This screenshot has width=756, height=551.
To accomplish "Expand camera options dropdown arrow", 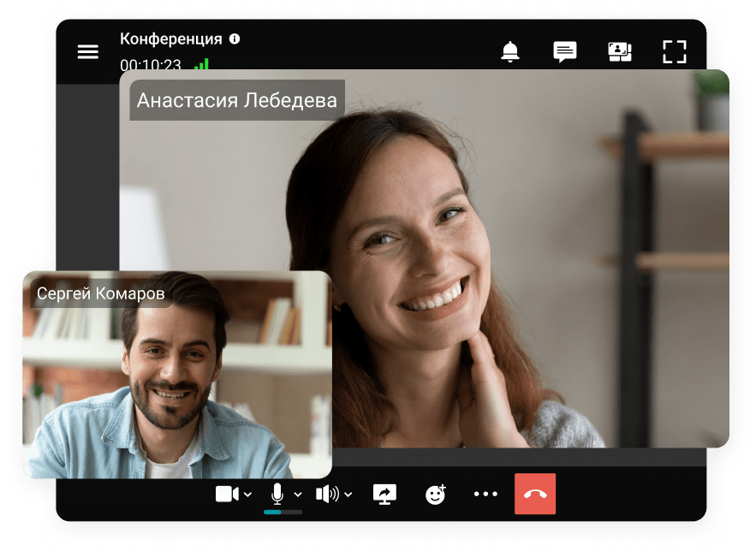I will click(248, 495).
